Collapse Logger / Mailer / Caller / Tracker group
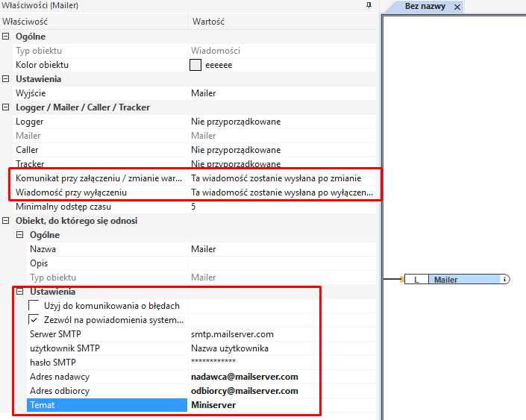Image resolution: width=526 pixels, height=420 pixels. 7,107
